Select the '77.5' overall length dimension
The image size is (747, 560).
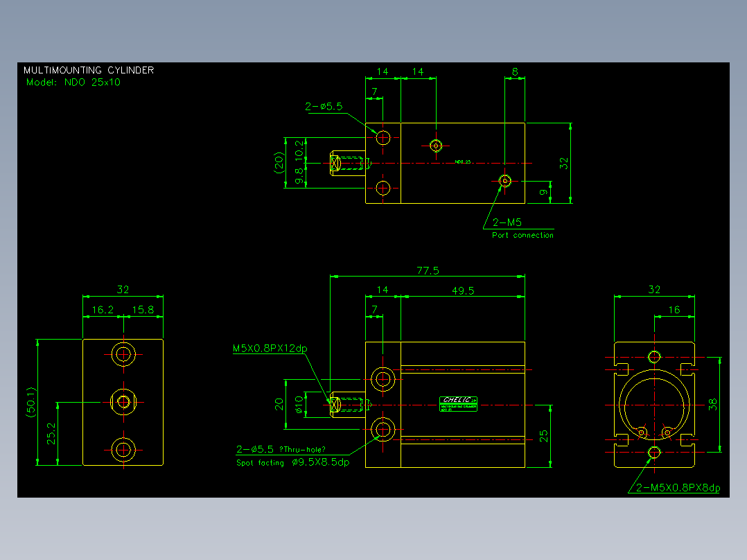coord(428,271)
